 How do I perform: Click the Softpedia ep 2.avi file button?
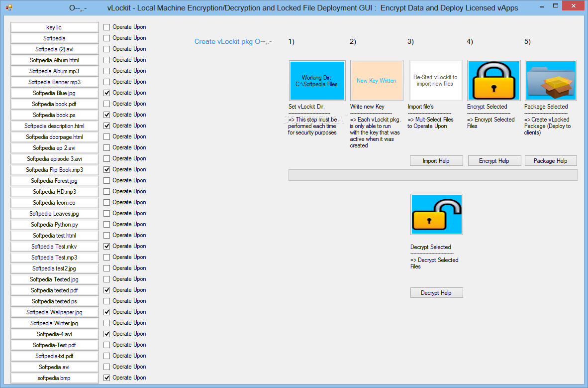(54, 147)
